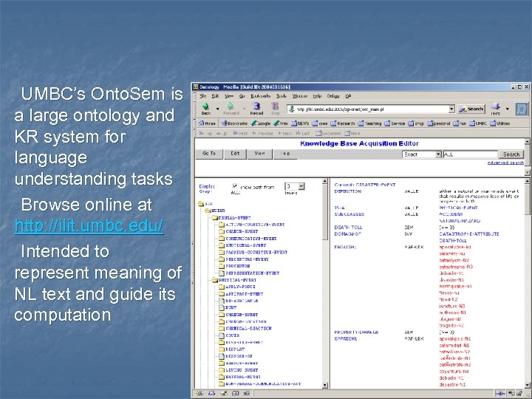
Task: Select the APPLY-FORCE tree item
Action: click(240, 287)
